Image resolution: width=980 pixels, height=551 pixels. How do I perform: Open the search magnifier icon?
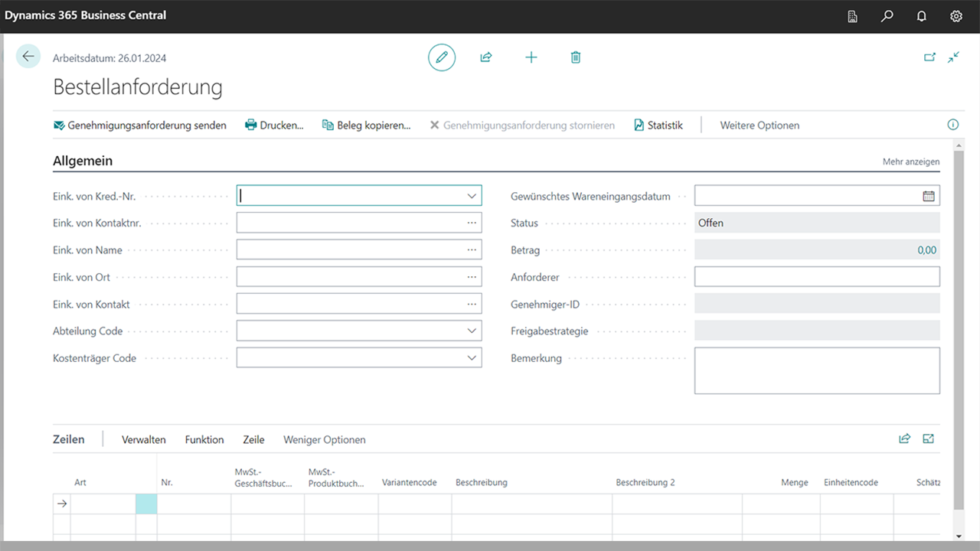tap(887, 16)
